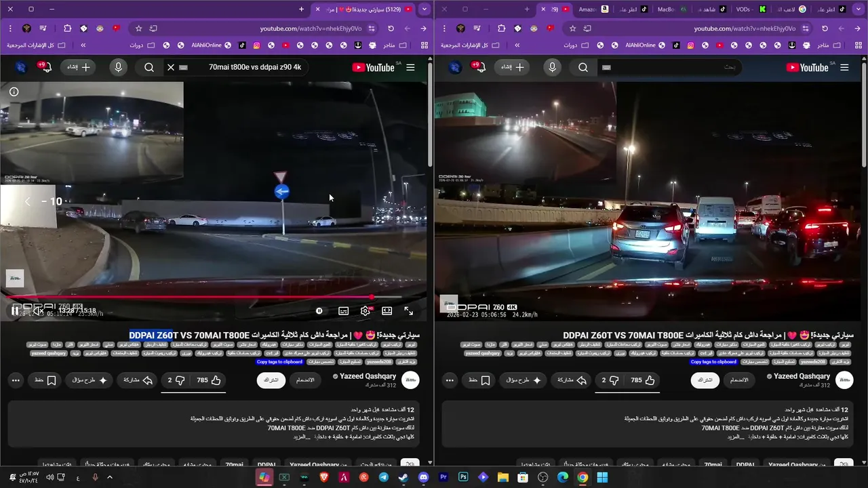Screen dimensions: 868x488
Task: Enter fullscreen in the left video player
Action: pos(409,311)
